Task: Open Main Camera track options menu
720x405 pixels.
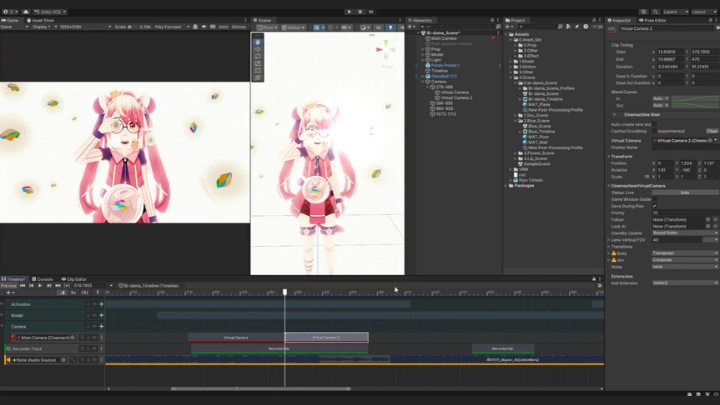Action: 101,338
